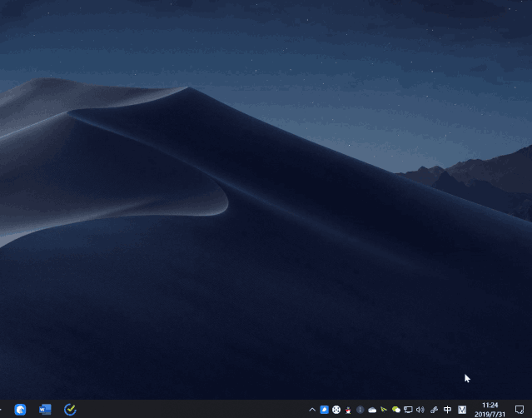Viewport: 532px width, 418px height.
Task: Open the blue browser app on taskbar
Action: point(20,410)
